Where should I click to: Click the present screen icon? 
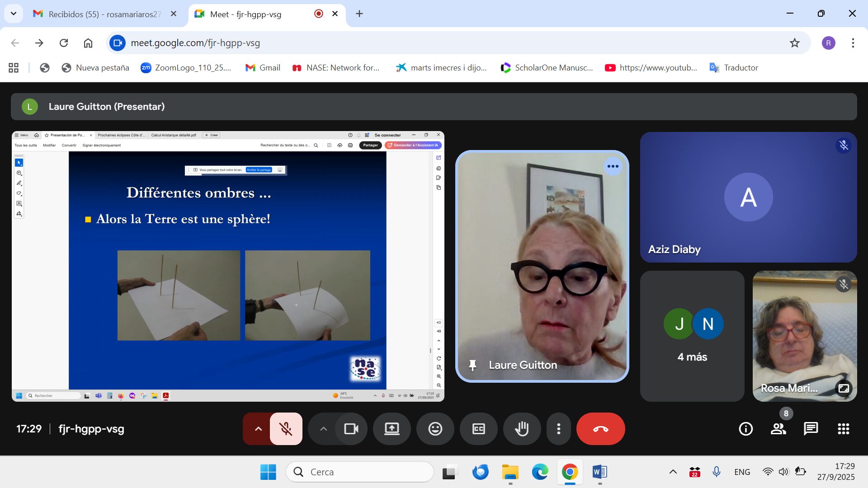coord(392,428)
